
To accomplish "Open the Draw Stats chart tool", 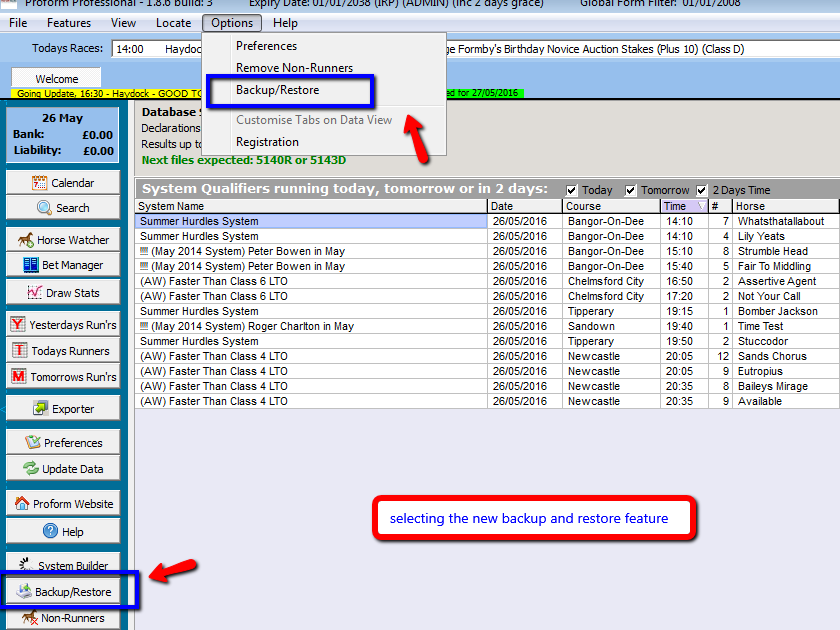I will [x=63, y=293].
